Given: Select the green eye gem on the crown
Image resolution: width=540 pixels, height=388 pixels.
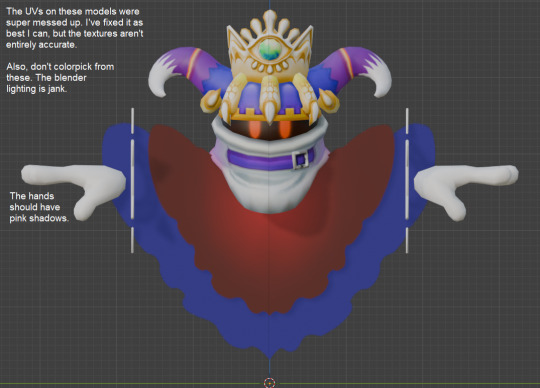Looking at the screenshot, I should 270,50.
